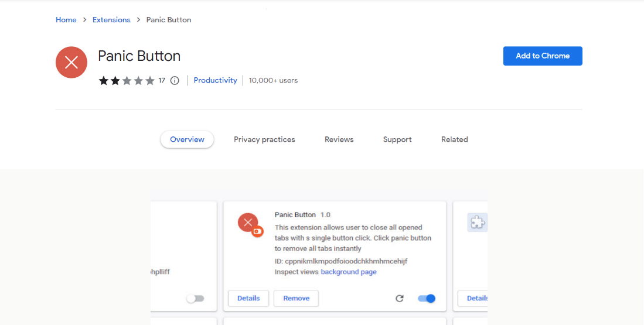Image resolution: width=644 pixels, height=325 pixels.
Task: Click the star rating row
Action: [127, 80]
